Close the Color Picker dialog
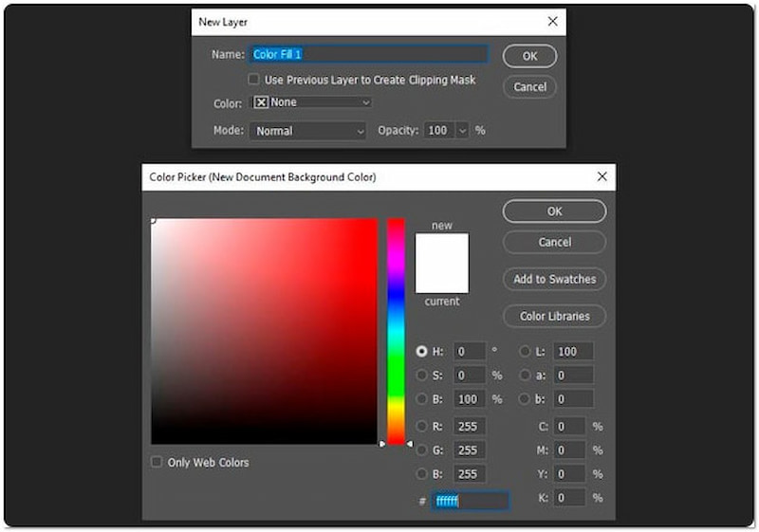Image resolution: width=759 pixels, height=532 pixels. coord(602,176)
